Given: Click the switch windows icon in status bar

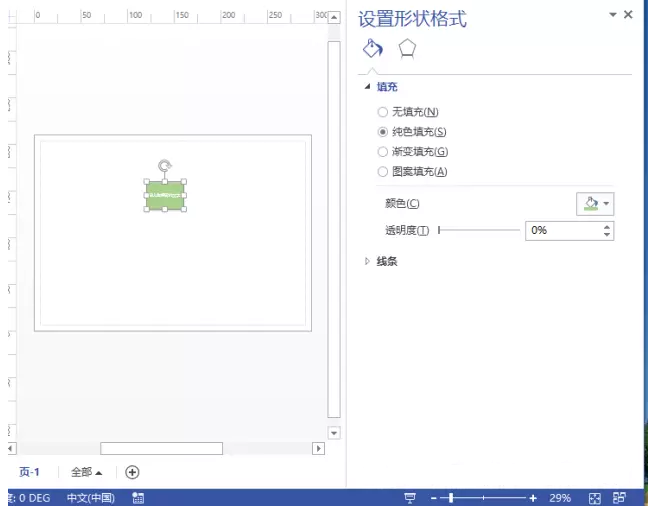Looking at the screenshot, I should (x=619, y=498).
